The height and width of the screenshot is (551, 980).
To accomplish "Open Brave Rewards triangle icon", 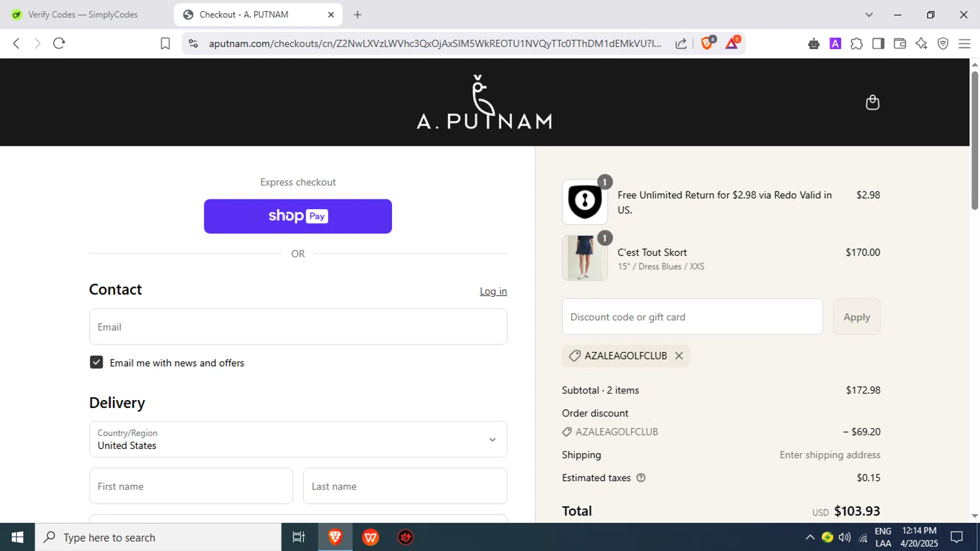I will click(732, 43).
